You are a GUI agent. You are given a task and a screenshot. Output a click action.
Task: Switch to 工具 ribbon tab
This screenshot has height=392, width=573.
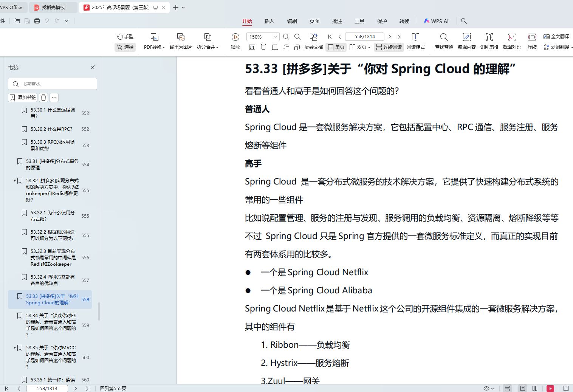coord(359,21)
